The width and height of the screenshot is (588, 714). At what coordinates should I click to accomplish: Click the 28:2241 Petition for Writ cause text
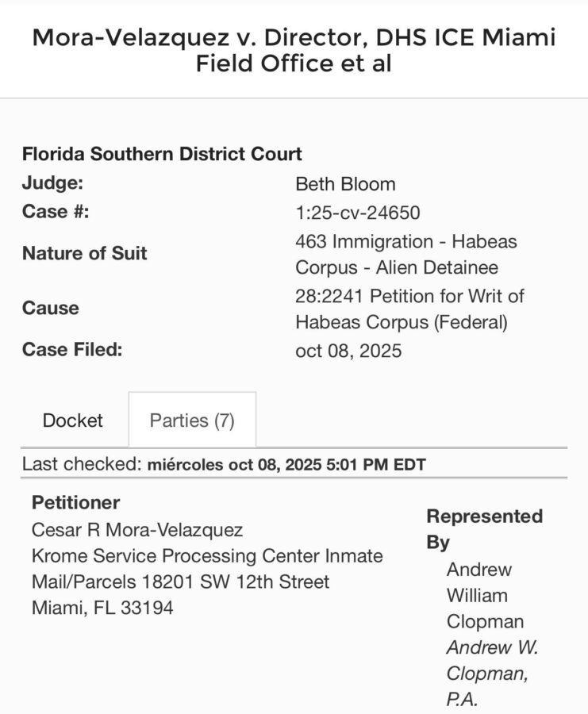409,309
